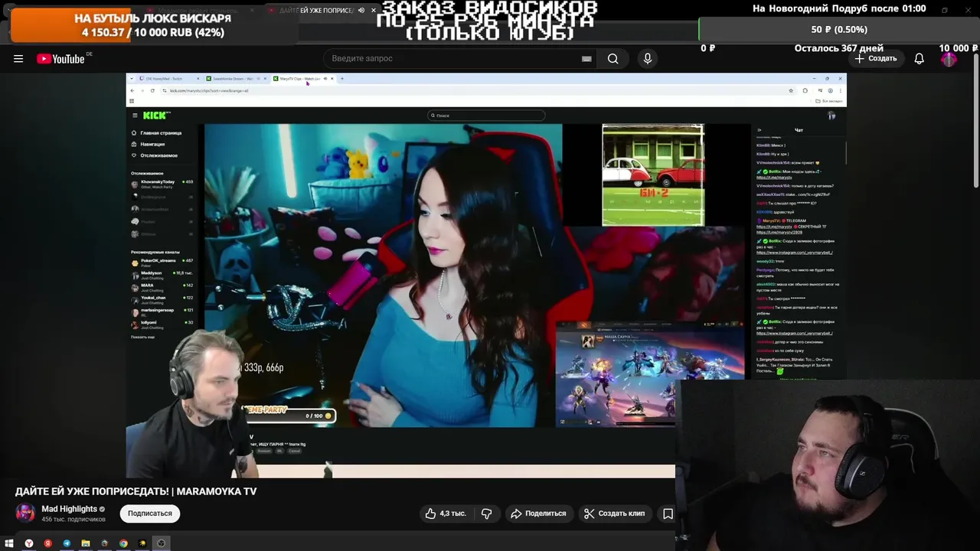Like the video (4,3 тыс.)
The width and height of the screenshot is (980, 551).
(446, 514)
